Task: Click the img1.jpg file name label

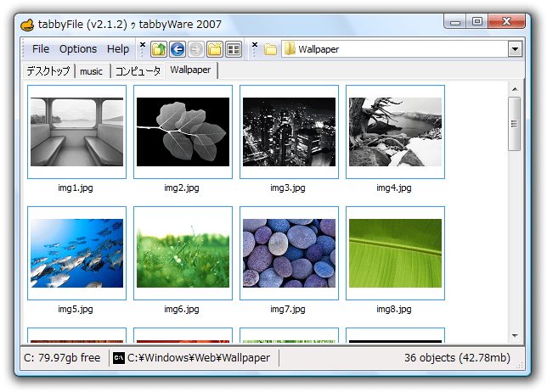Action: point(76,188)
